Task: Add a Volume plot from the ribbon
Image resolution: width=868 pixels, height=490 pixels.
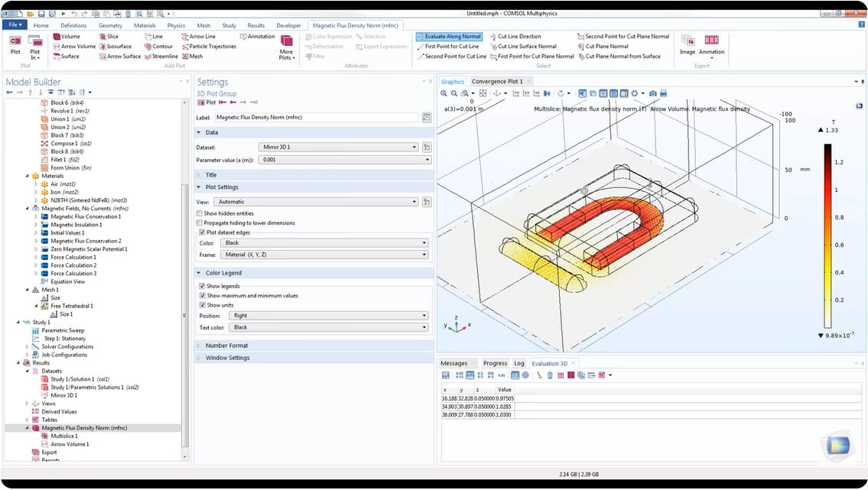Action: [67, 37]
